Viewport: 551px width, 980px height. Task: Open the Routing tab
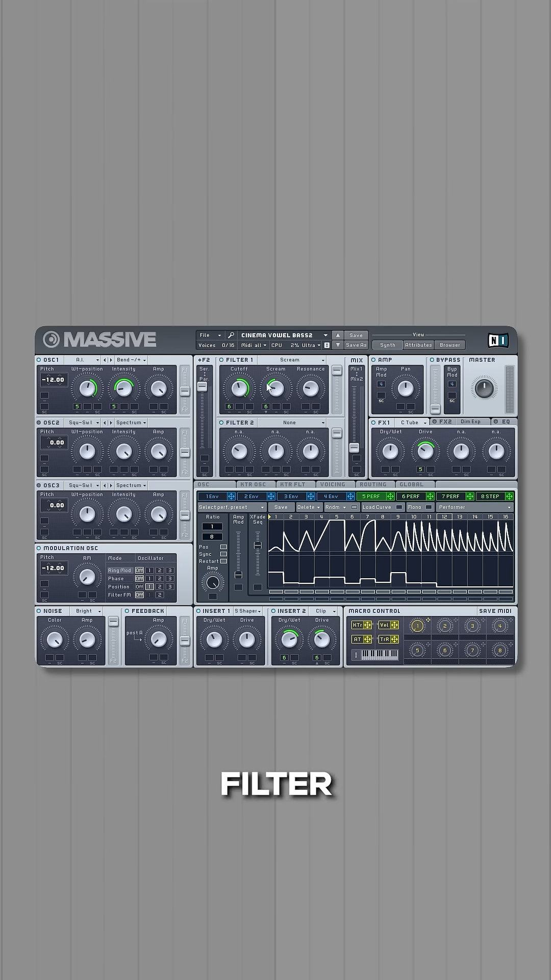(373, 484)
